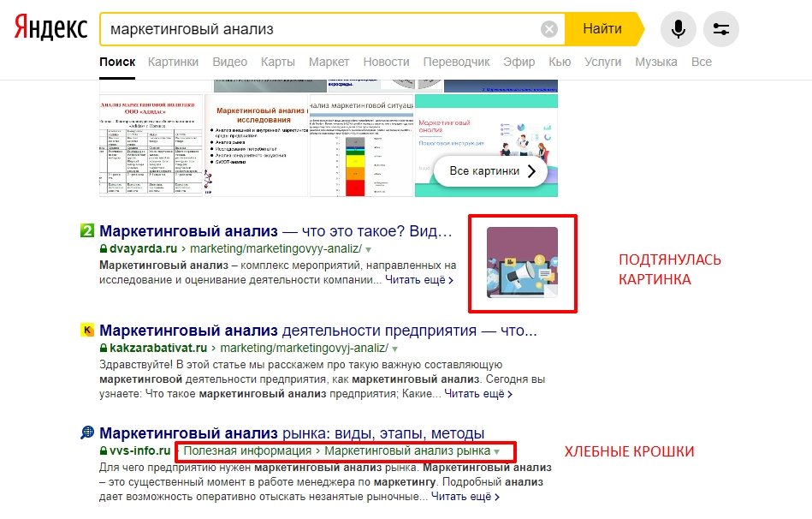Viewport: 812px width, 519px height.
Task: Switch to the Картинки tab
Action: (173, 62)
